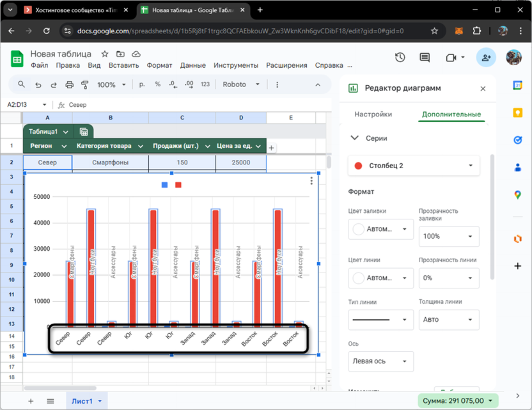Viewport: 532px width, 410px height.
Task: Switch to the Настройки tab
Action: click(373, 114)
